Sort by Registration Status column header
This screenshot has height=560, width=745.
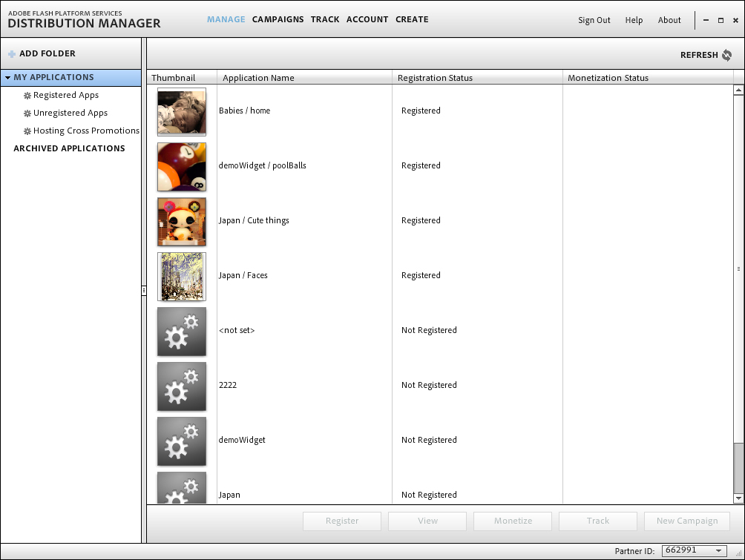click(478, 77)
